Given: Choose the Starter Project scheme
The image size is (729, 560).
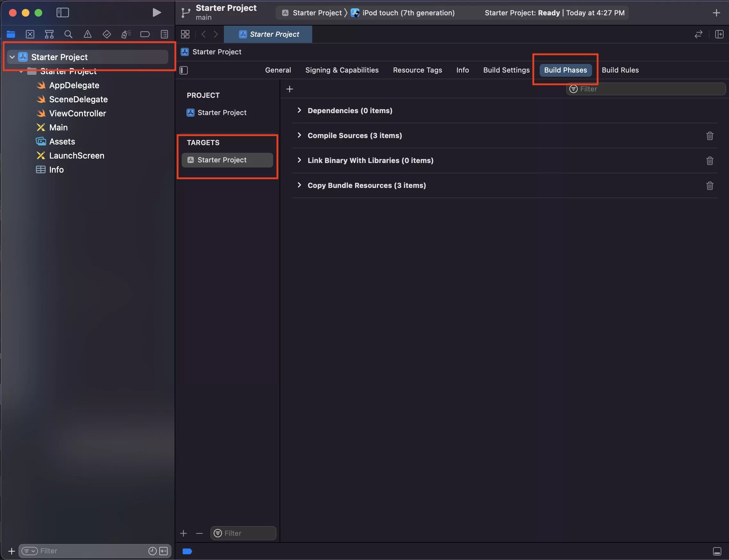Looking at the screenshot, I should (312, 13).
